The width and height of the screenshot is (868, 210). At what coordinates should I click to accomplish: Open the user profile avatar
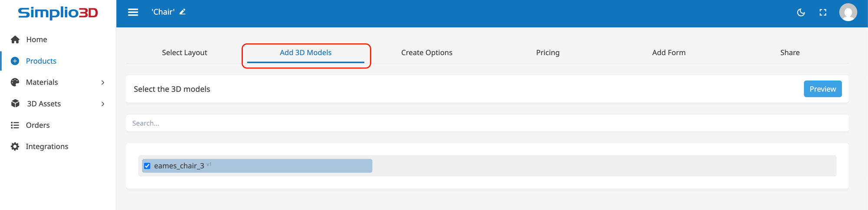(x=848, y=13)
